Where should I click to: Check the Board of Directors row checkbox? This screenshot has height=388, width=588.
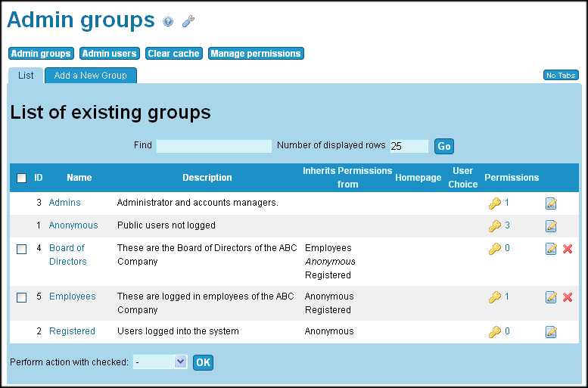pyautogui.click(x=22, y=249)
